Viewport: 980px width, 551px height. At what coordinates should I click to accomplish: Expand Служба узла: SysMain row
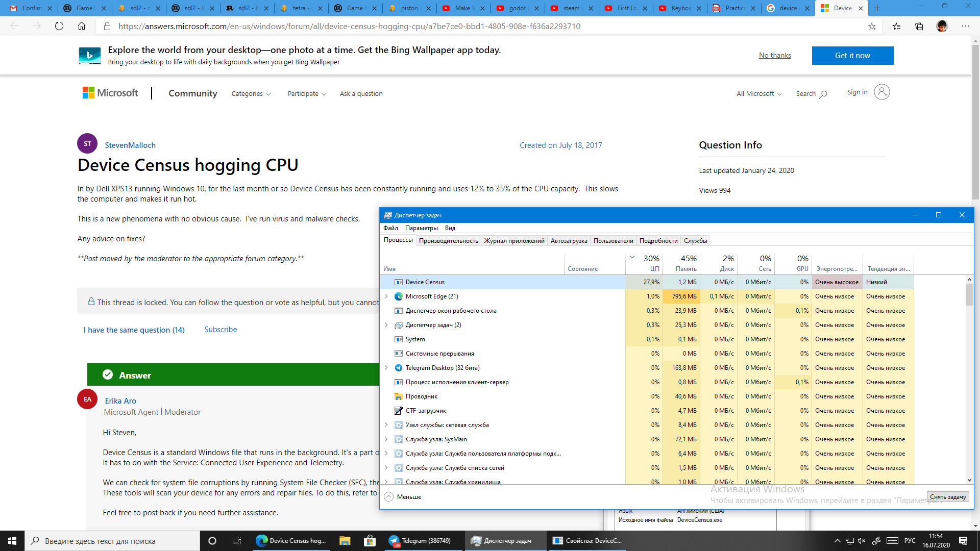pyautogui.click(x=386, y=439)
